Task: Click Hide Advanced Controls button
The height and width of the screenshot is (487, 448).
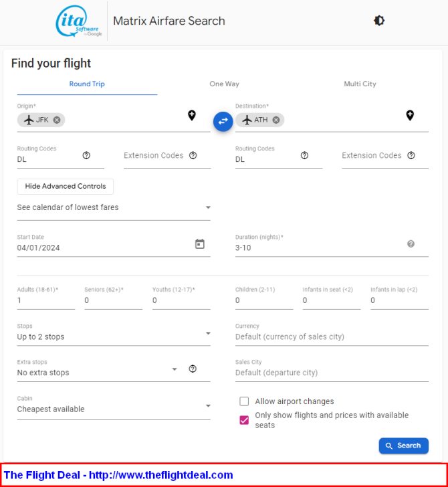Action: pos(66,187)
